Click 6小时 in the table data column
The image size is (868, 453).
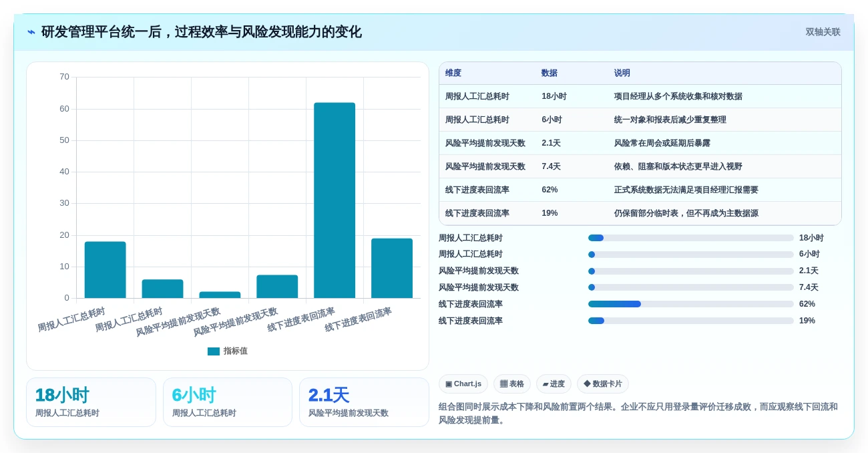click(552, 120)
